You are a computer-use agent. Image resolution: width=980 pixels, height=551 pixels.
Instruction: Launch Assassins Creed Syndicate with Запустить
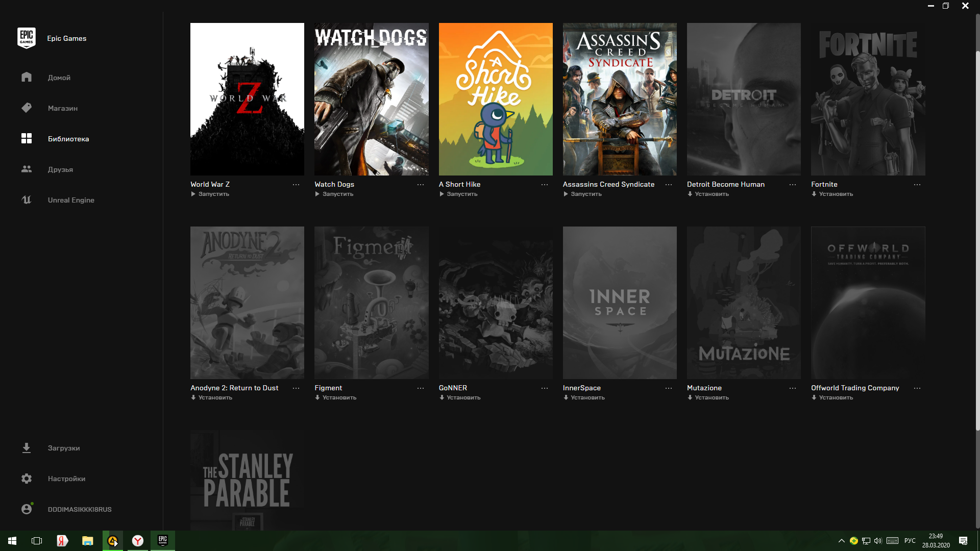point(582,194)
